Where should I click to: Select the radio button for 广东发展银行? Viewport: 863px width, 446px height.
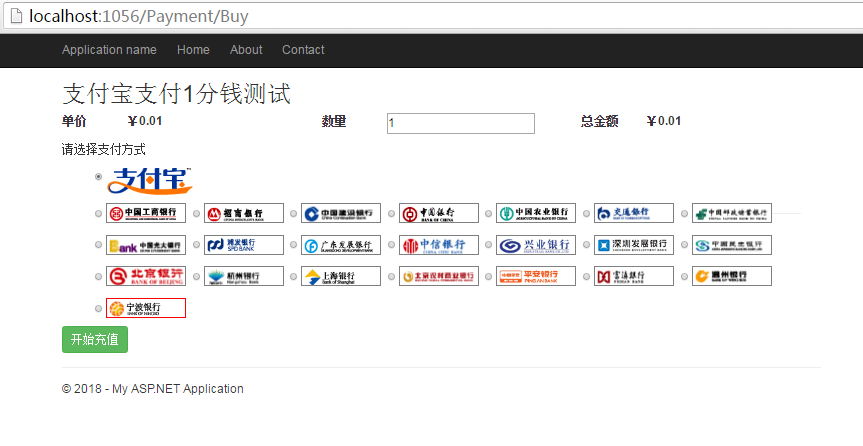(293, 244)
